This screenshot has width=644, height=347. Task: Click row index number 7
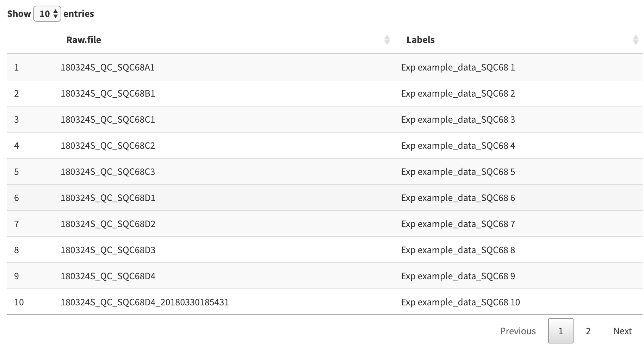point(17,224)
